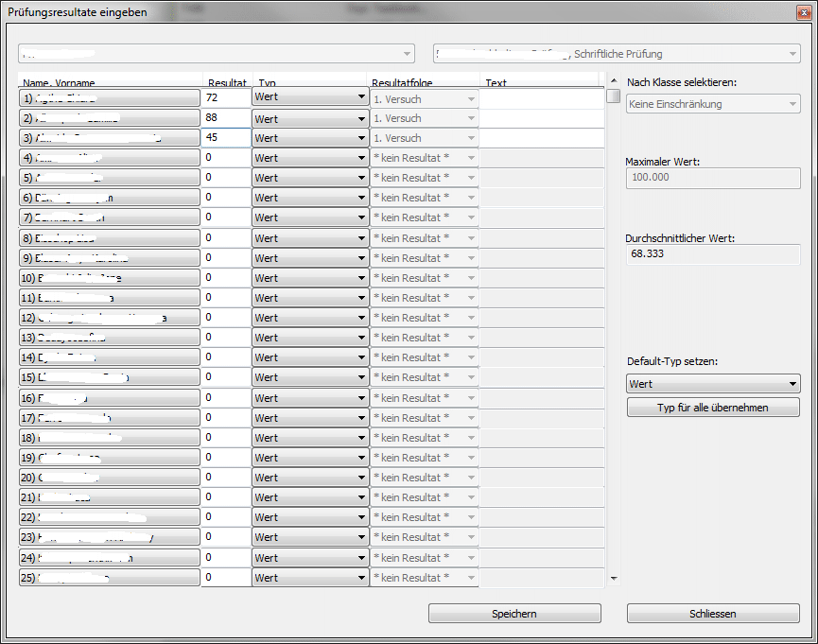The height and width of the screenshot is (644, 818).
Task: Expand the Schriftliche Prüfung exam dropdown
Action: click(617, 54)
